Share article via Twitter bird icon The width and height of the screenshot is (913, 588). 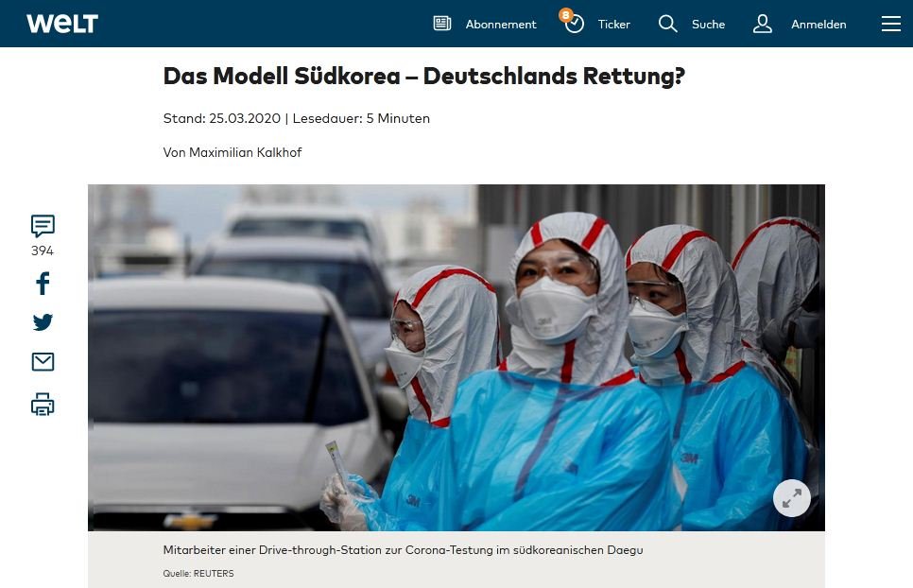(43, 322)
